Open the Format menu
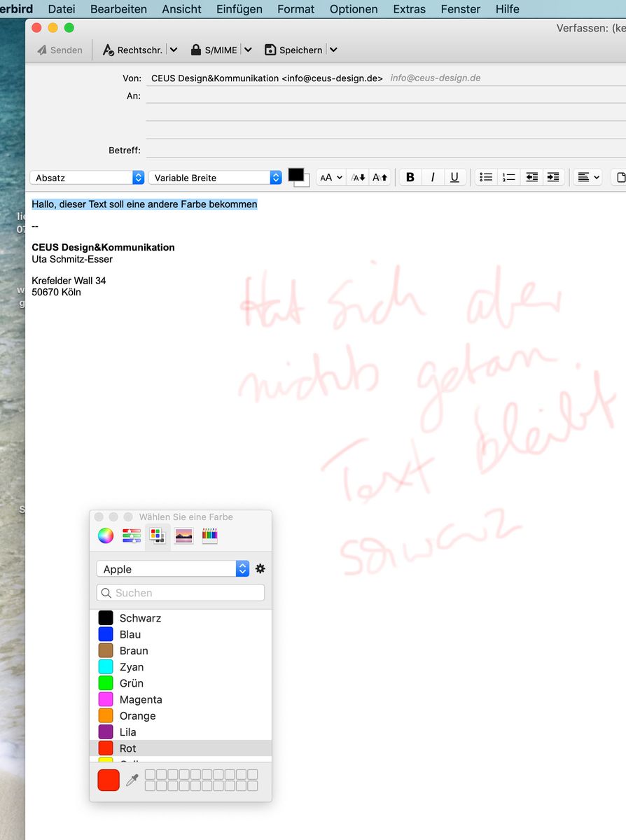 [295, 9]
